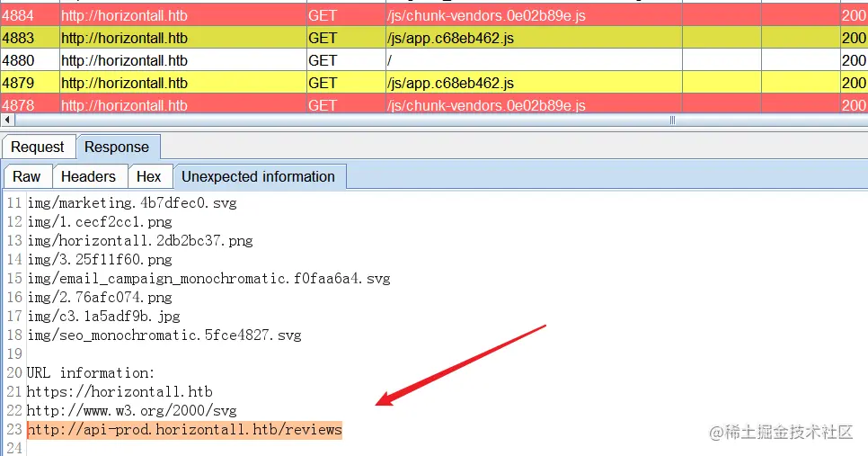The width and height of the screenshot is (868, 456).
Task: Click line 13 img/horizontall.2db2bc37.png
Action: coord(140,241)
